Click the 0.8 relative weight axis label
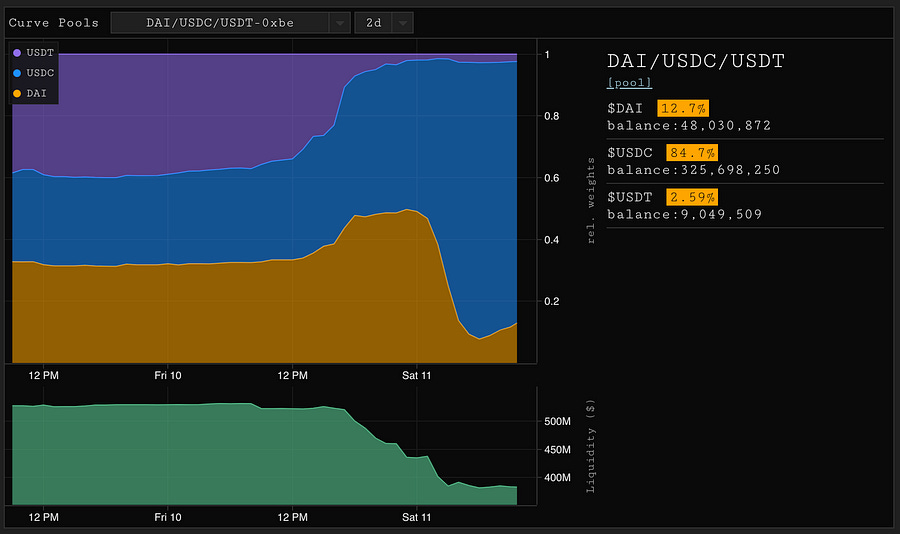This screenshot has height=534, width=900. point(552,116)
